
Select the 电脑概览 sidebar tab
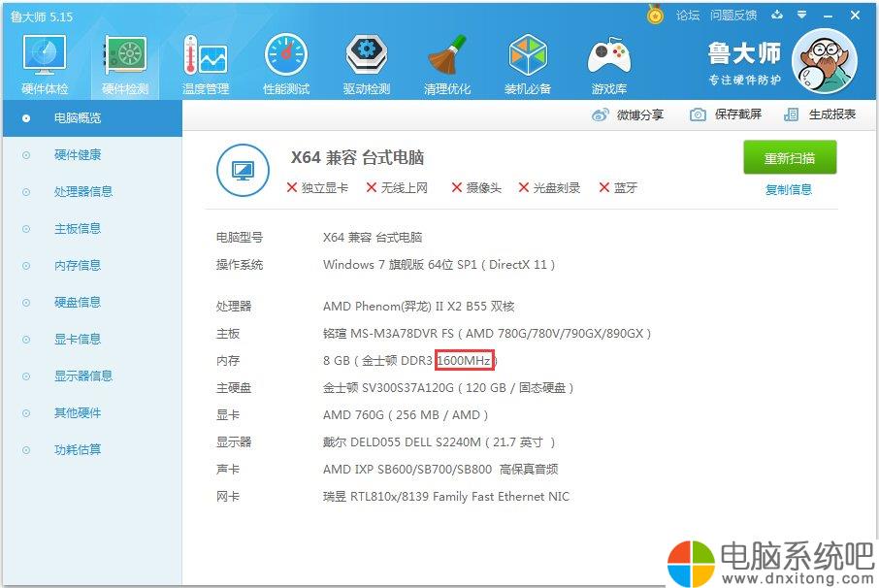92,118
